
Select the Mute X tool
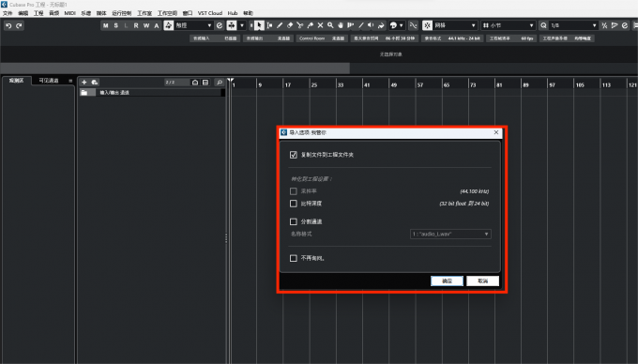click(x=320, y=25)
